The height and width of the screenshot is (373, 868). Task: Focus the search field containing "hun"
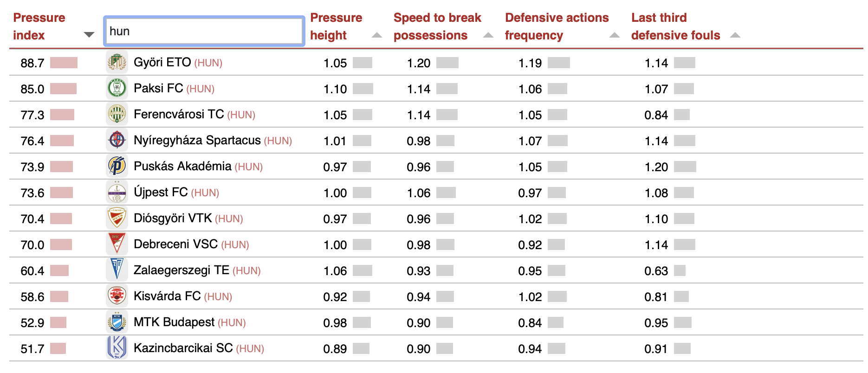tap(204, 32)
